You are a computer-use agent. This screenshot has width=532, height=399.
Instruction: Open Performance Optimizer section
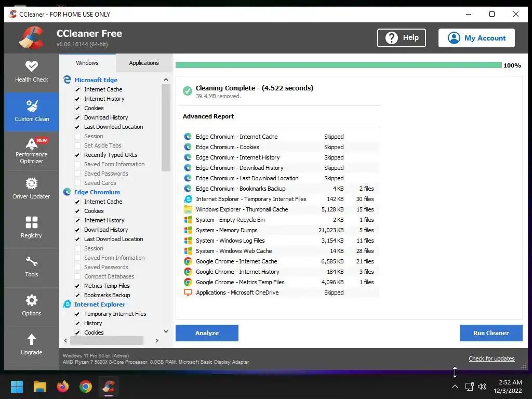pyautogui.click(x=32, y=151)
